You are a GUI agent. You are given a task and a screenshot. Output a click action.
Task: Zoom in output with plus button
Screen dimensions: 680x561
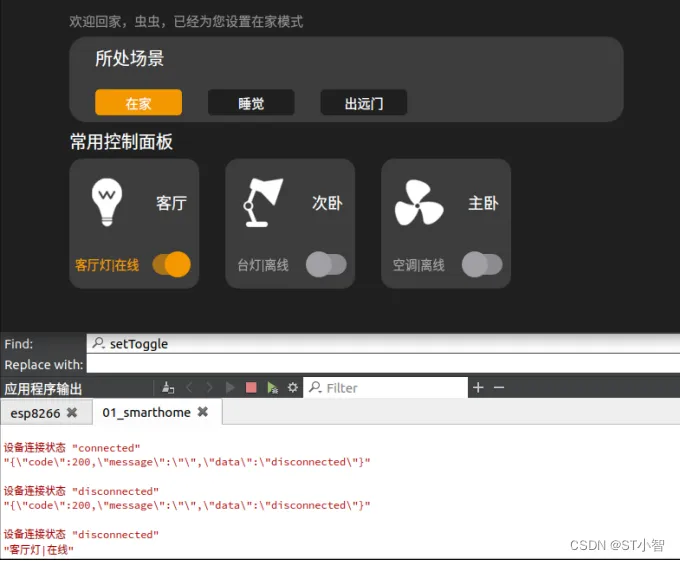click(478, 387)
